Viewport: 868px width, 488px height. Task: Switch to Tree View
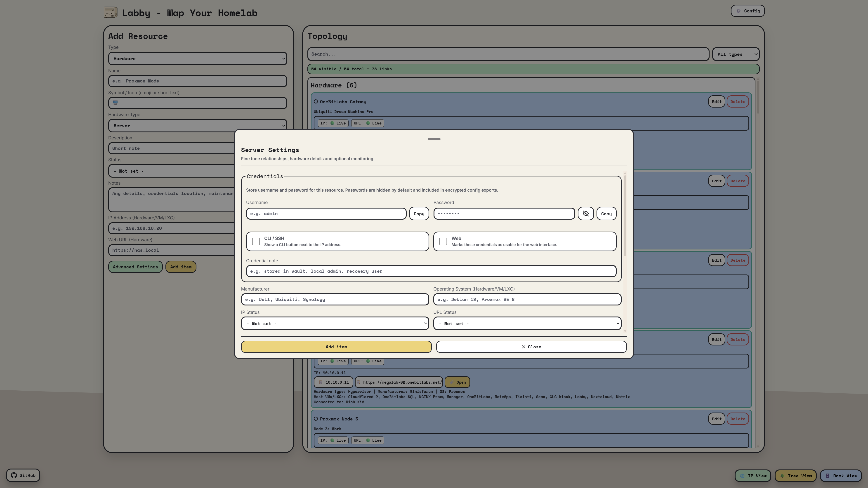(796, 476)
